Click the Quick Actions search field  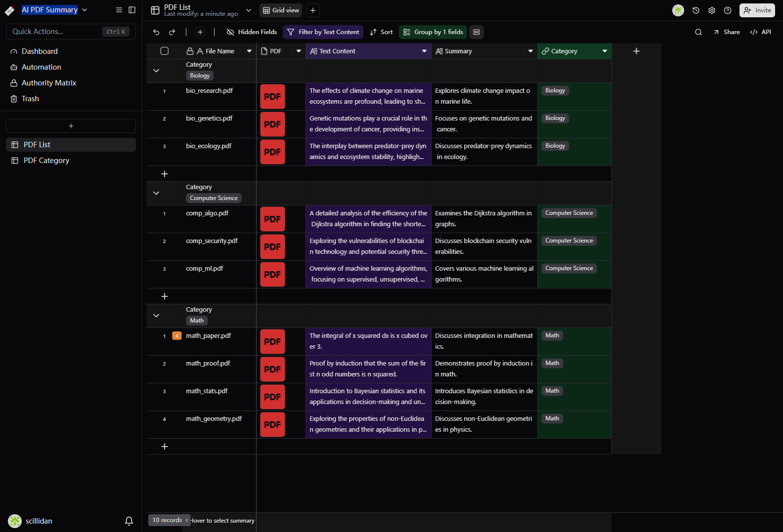coord(71,32)
